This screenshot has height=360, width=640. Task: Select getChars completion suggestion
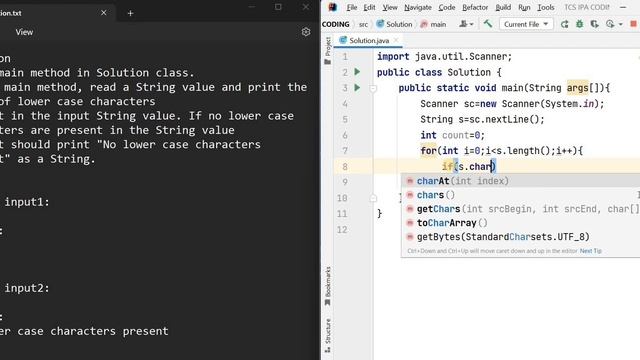point(520,209)
